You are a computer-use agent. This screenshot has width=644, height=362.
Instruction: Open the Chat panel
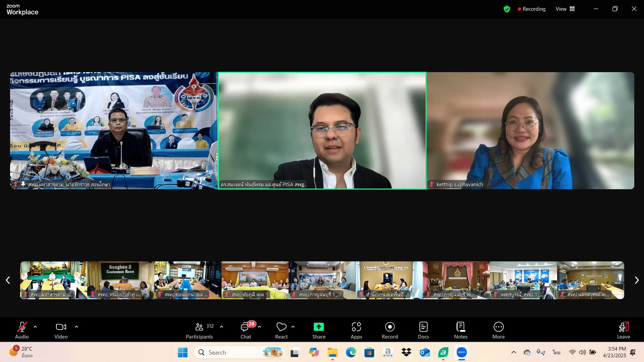click(246, 330)
